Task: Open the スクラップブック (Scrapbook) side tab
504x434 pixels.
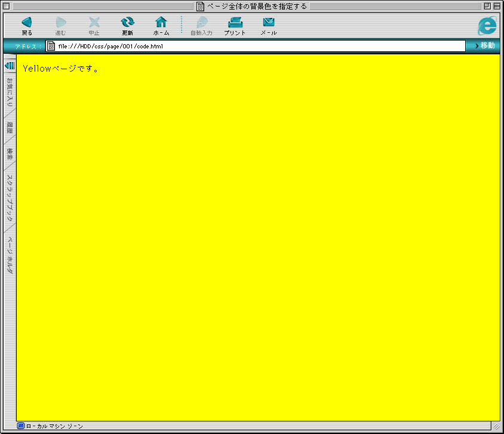Action: click(10, 198)
